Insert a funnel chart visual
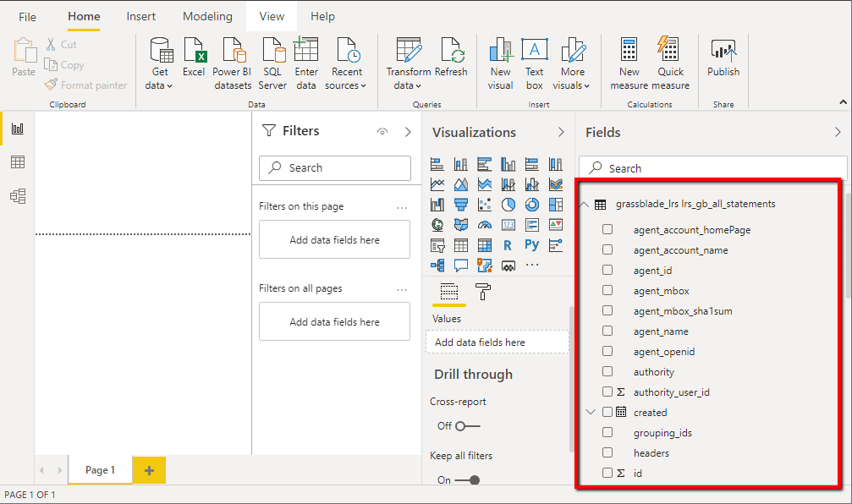This screenshot has height=504, width=852. pos(461,205)
